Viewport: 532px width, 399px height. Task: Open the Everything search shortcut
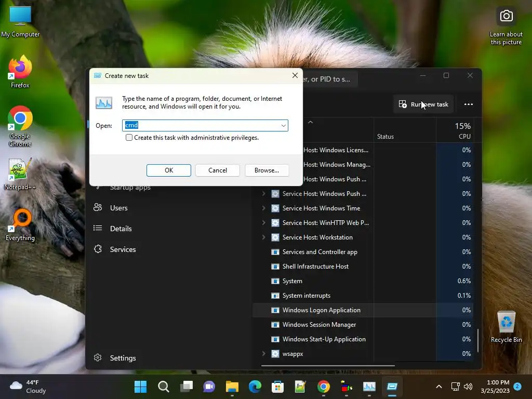[x=20, y=224]
